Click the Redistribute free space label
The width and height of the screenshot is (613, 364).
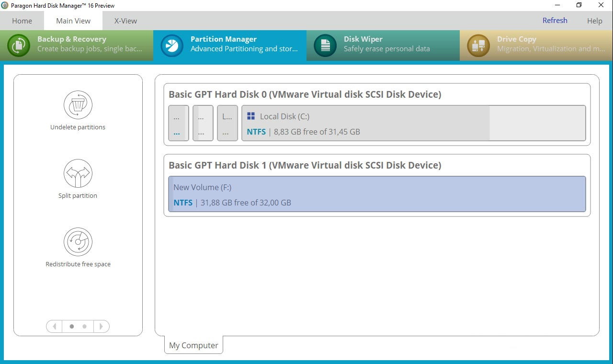(x=78, y=264)
